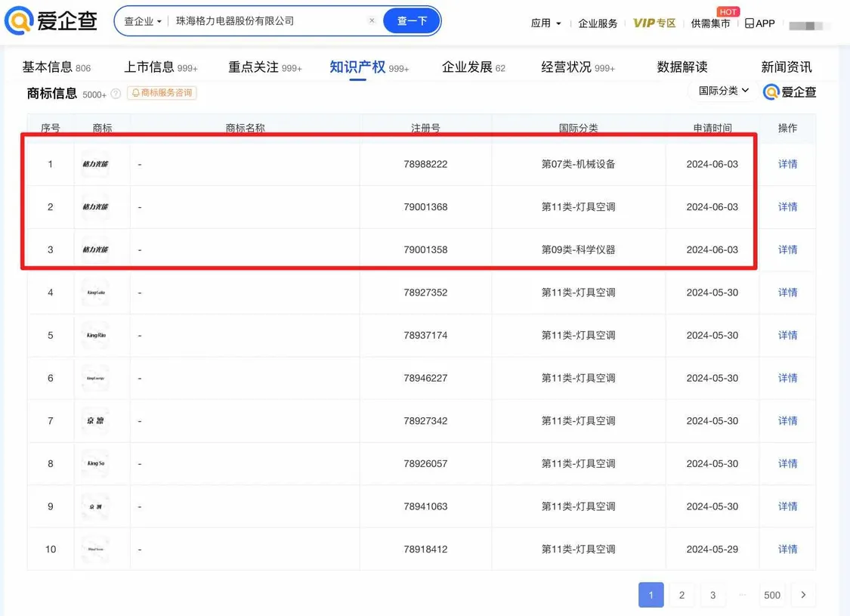Open trademark image in row 7
This screenshot has width=850, height=616.
point(95,421)
